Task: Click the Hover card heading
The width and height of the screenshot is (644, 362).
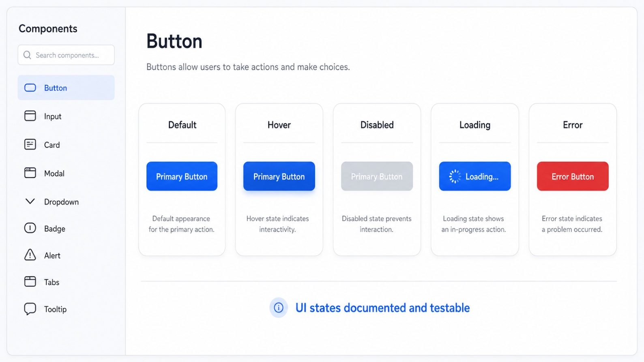Action: 279,125
